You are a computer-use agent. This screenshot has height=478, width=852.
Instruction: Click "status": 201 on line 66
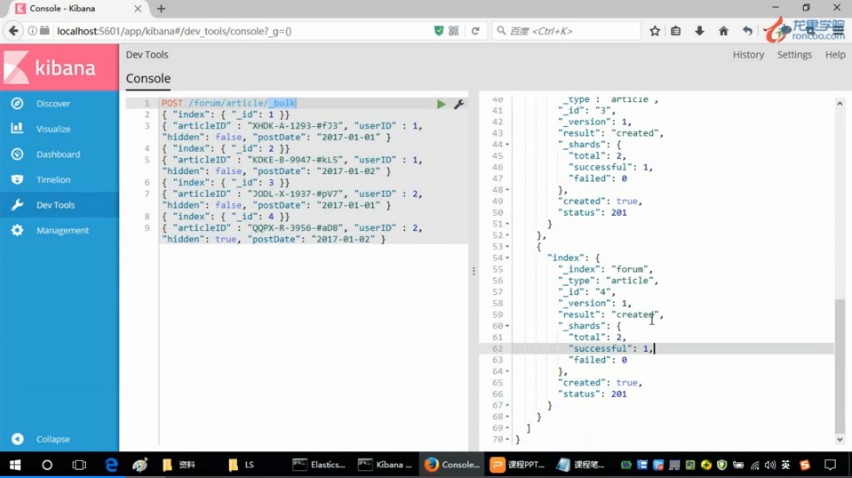coord(592,394)
